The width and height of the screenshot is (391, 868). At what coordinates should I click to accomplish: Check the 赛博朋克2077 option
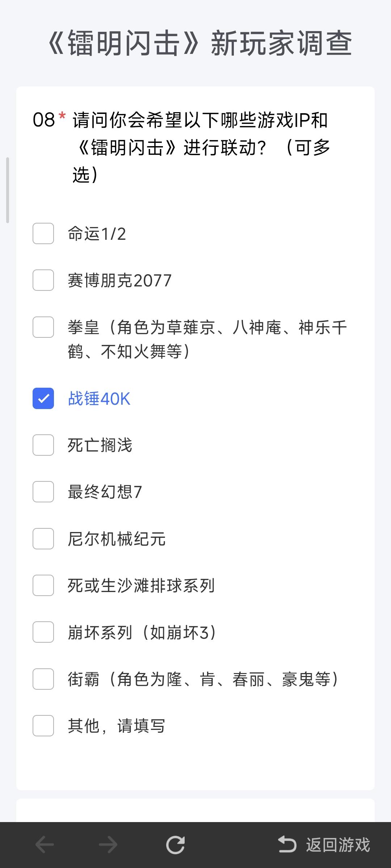pos(43,280)
